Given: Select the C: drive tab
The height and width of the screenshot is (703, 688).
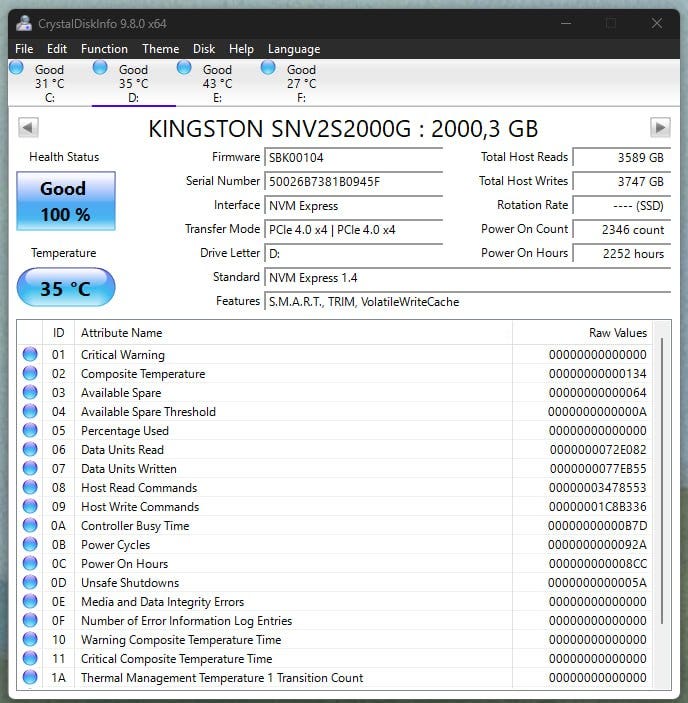Looking at the screenshot, I should 50,83.
